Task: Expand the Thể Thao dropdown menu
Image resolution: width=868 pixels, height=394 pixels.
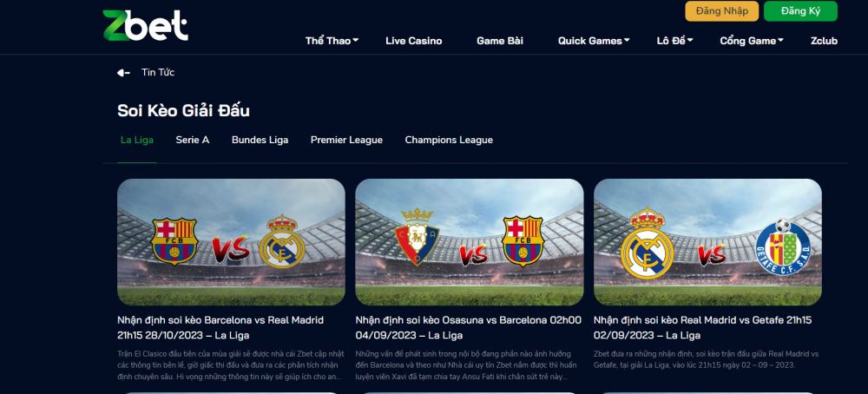Action: pos(332,41)
